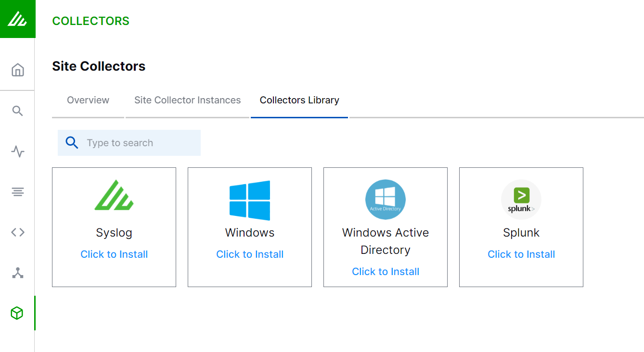Open the network nodes icon in sidebar
This screenshot has width=644, height=352.
tap(17, 273)
